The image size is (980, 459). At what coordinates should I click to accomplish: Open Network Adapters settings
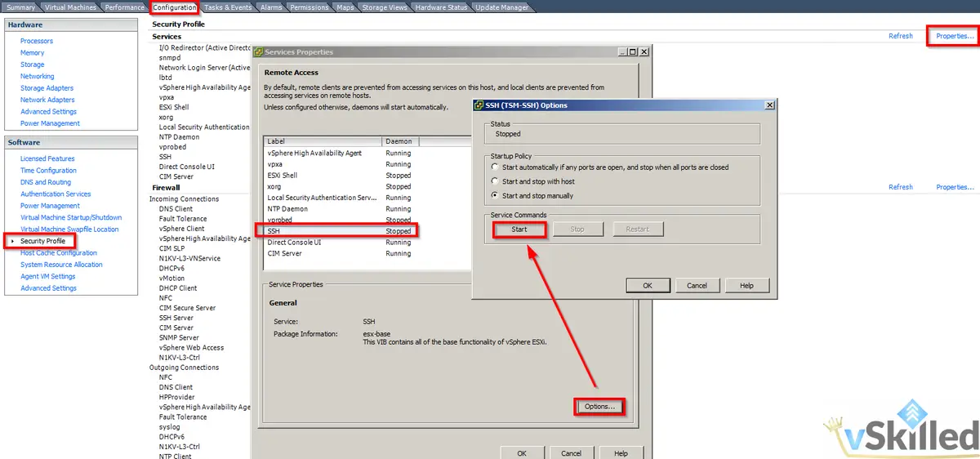[47, 100]
